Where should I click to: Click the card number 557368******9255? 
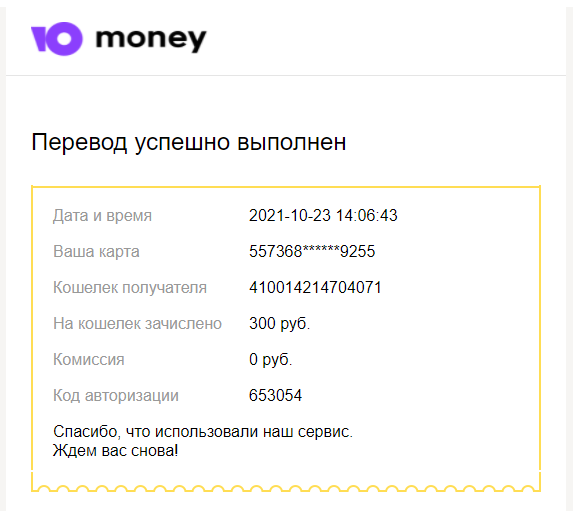point(312,251)
